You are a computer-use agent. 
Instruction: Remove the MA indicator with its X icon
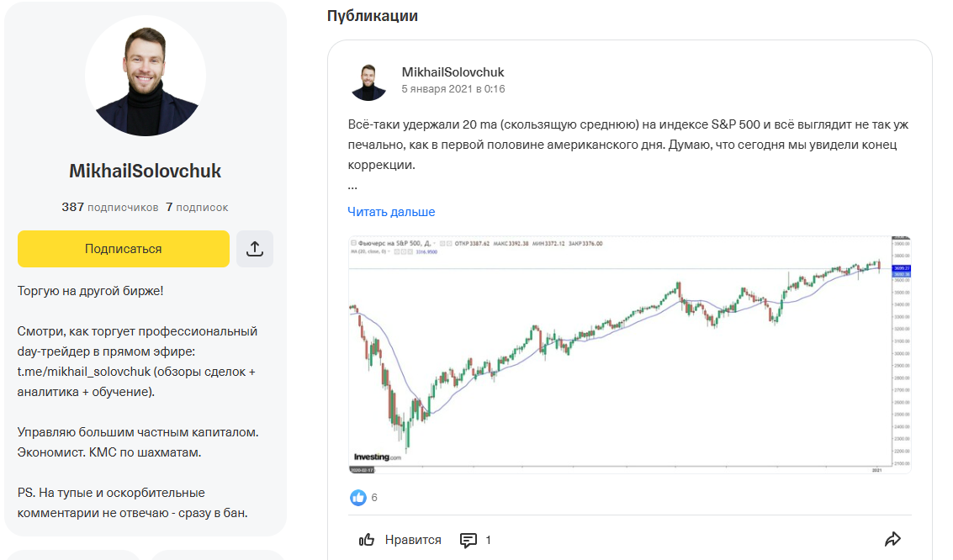pos(411,252)
